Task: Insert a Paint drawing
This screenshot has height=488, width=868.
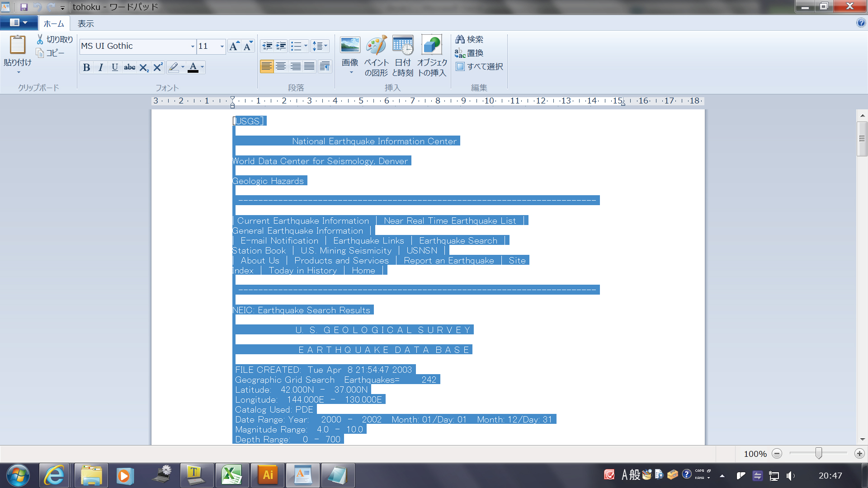Action: (376, 56)
